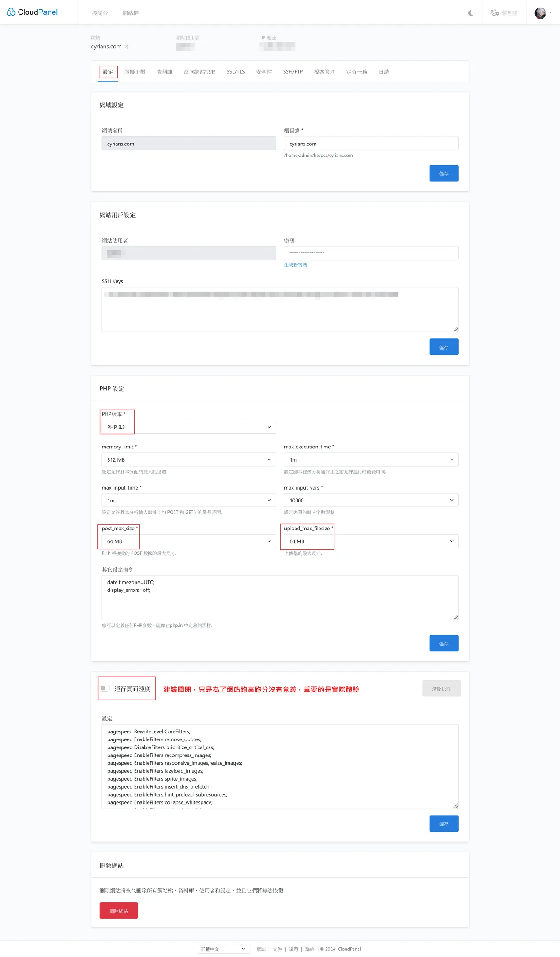
Task: Click resize grip of PHP directives textarea
Action: pos(455,617)
